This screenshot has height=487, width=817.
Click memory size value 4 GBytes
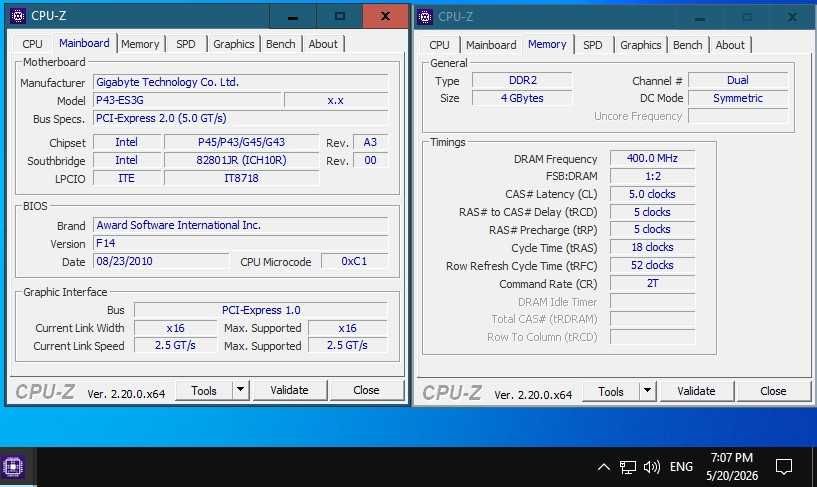point(522,98)
